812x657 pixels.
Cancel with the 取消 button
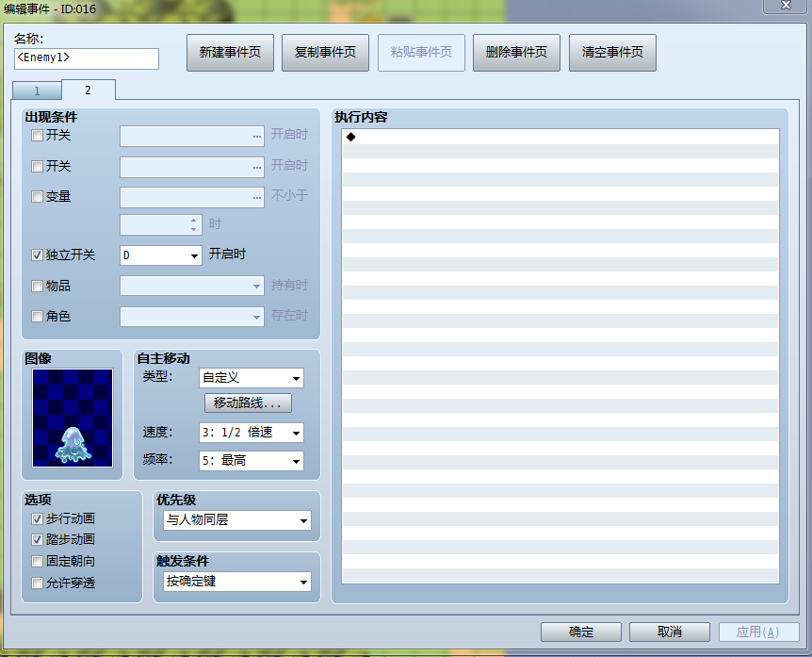click(x=670, y=632)
